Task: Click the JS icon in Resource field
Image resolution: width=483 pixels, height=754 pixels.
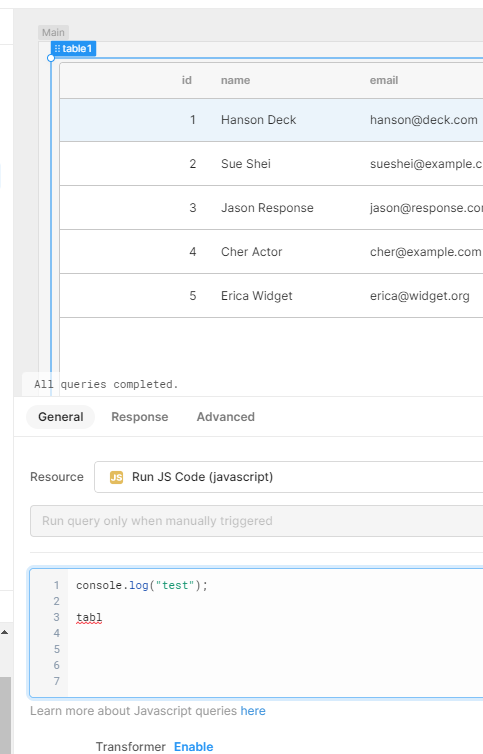Action: click(x=116, y=477)
